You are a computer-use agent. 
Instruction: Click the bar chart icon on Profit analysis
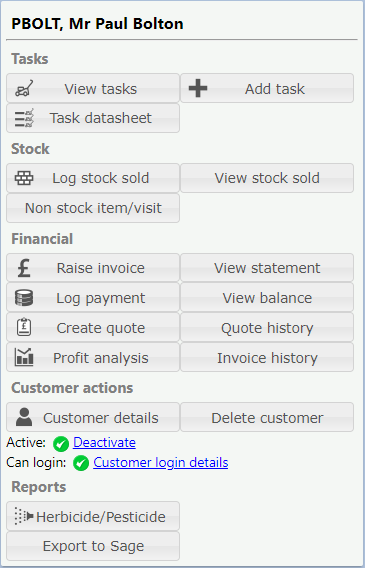pos(24,357)
